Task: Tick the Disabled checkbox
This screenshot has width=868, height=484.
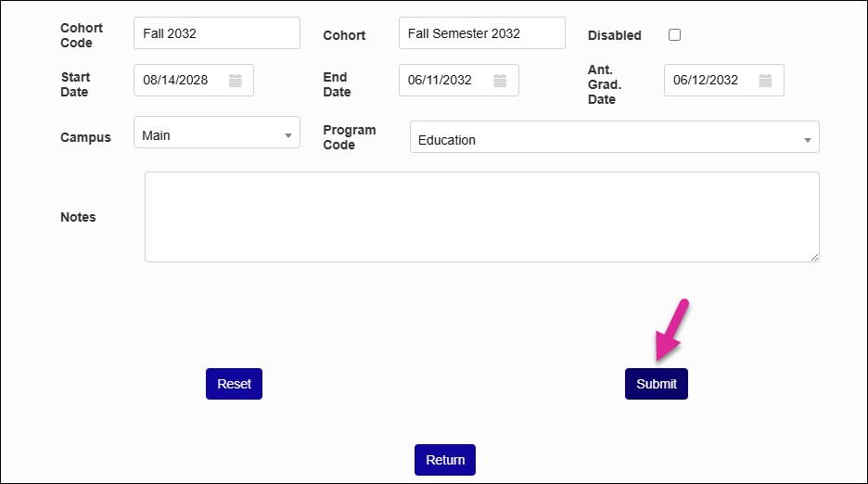Action: point(674,35)
